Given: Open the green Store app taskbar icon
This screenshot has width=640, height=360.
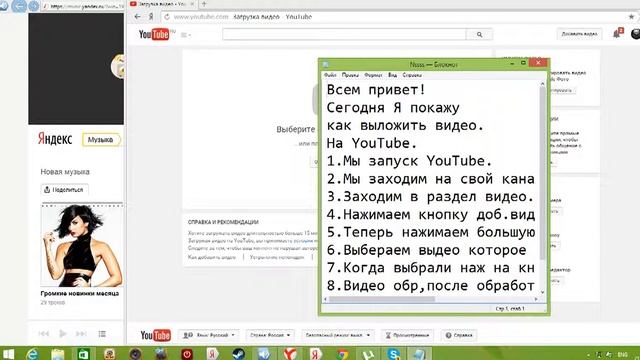Looking at the screenshot, I should click(x=83, y=354).
